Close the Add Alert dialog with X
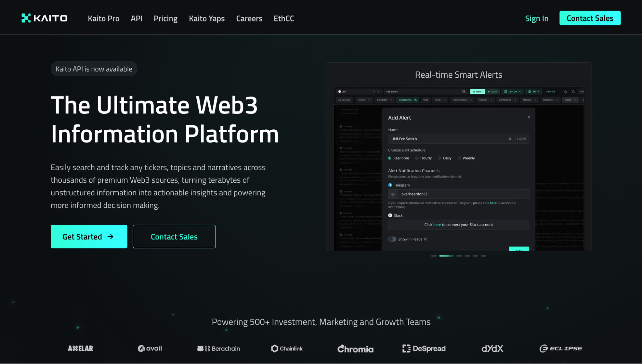The image size is (642, 364). pyautogui.click(x=529, y=117)
